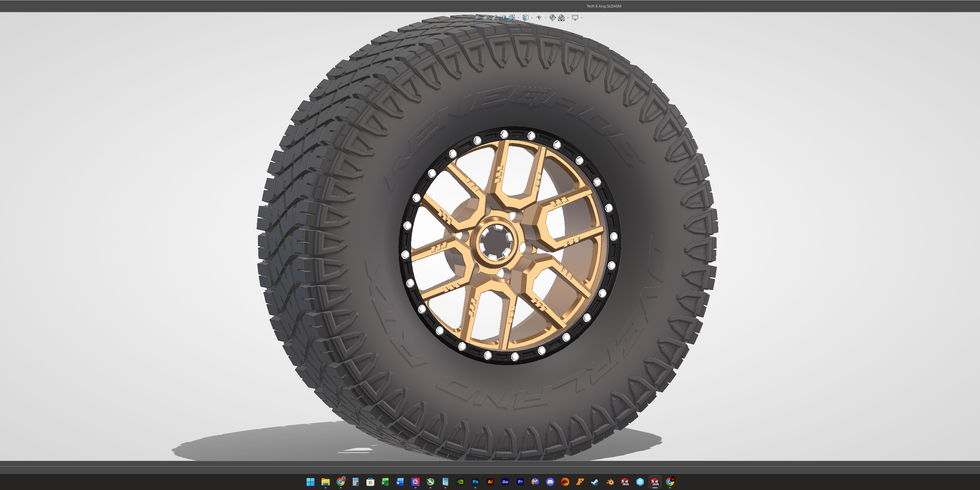Launch Word from the taskbar

click(400, 482)
